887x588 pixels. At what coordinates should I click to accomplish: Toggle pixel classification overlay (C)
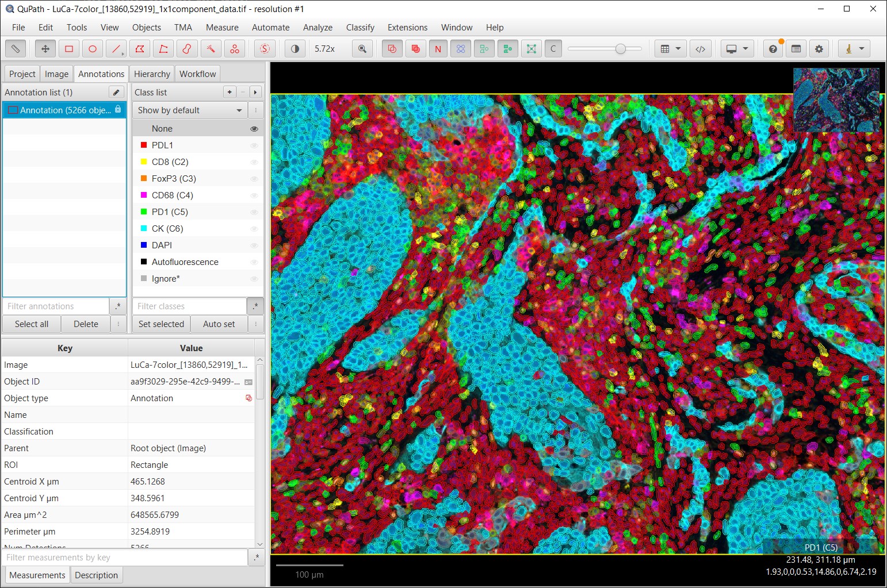(x=553, y=49)
